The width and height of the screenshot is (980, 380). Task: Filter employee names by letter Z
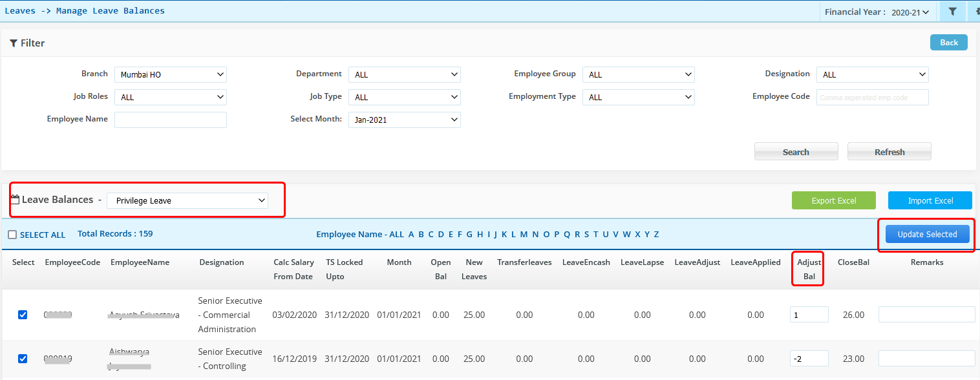[656, 234]
